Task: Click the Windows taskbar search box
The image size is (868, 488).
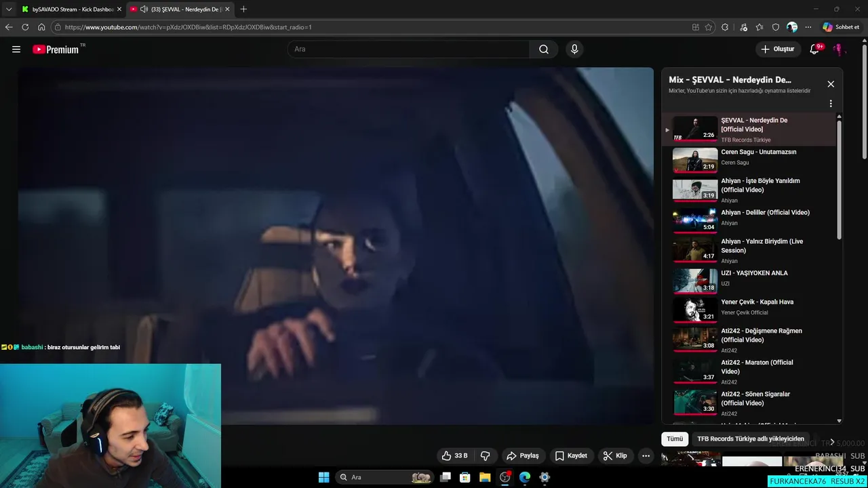Action: pos(384,477)
